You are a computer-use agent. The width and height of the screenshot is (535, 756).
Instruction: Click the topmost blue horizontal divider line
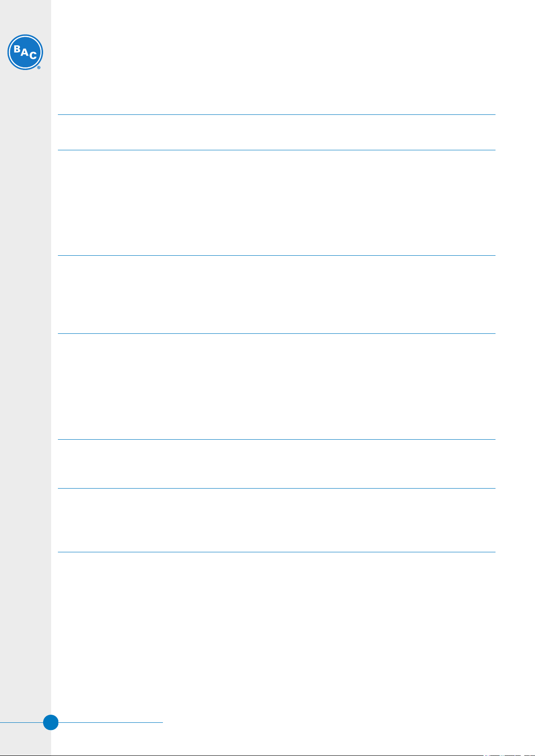(x=276, y=114)
